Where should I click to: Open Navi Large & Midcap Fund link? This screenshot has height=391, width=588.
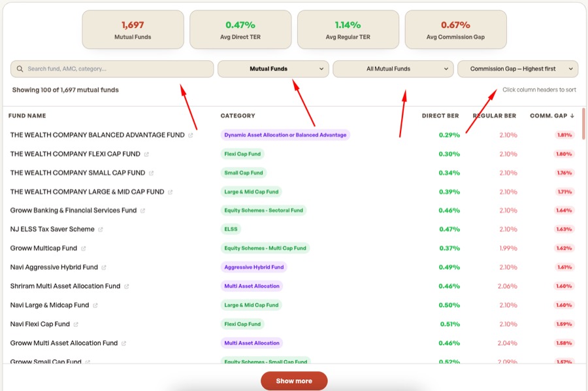tap(50, 305)
